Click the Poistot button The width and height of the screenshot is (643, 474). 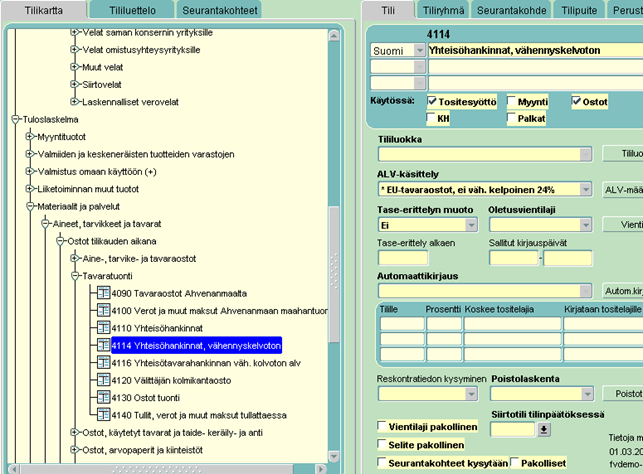point(623,394)
